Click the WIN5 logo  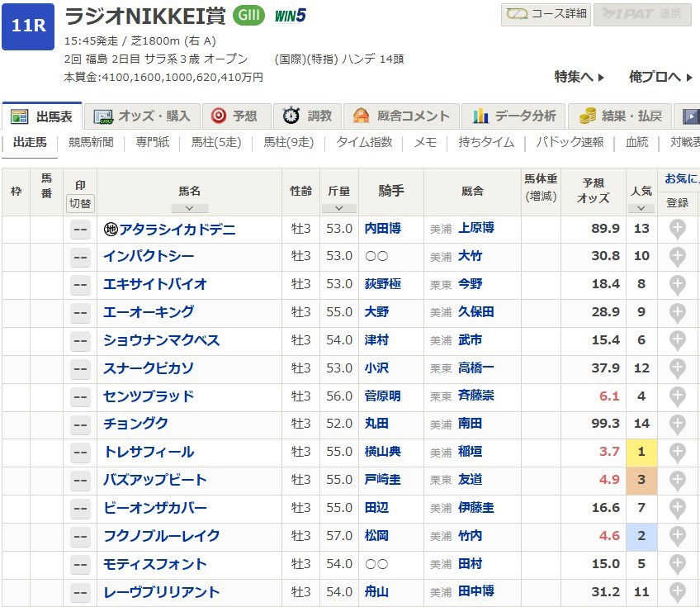(x=291, y=16)
